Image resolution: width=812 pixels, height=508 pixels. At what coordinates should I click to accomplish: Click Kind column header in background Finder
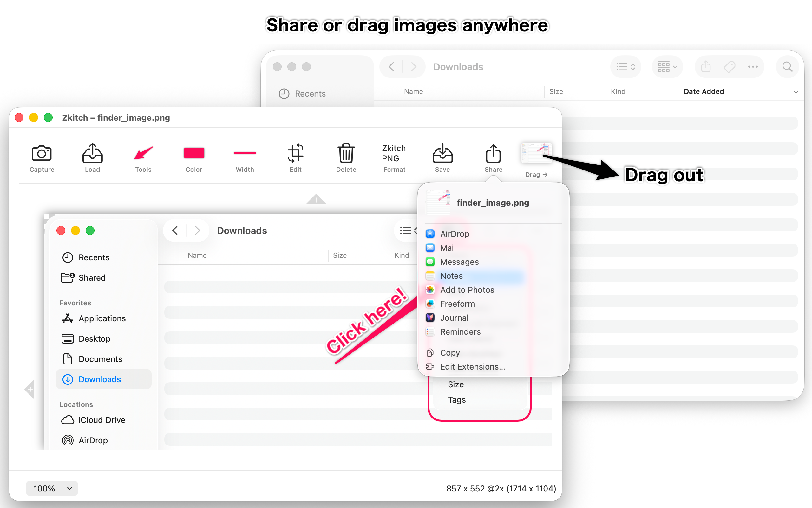pyautogui.click(x=618, y=91)
